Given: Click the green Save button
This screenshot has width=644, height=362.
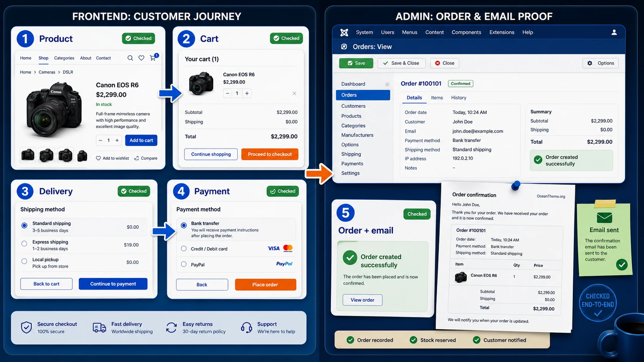Looking at the screenshot, I should 356,63.
